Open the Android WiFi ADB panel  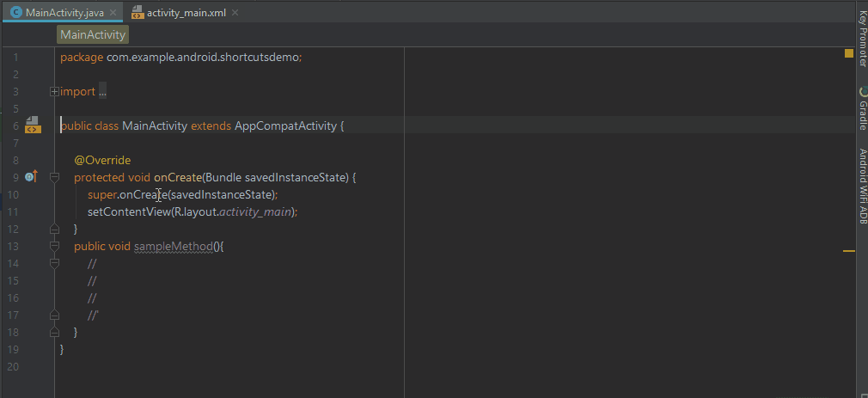pyautogui.click(x=862, y=187)
